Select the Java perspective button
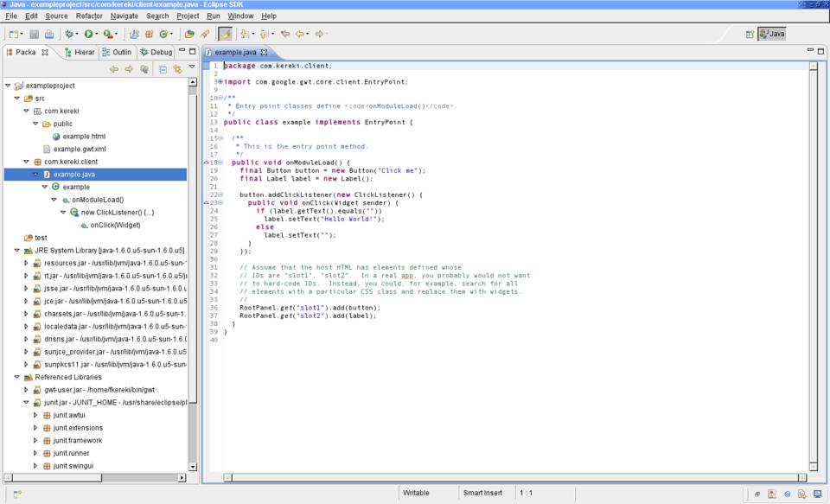Viewport: 830px width, 504px height. [772, 34]
